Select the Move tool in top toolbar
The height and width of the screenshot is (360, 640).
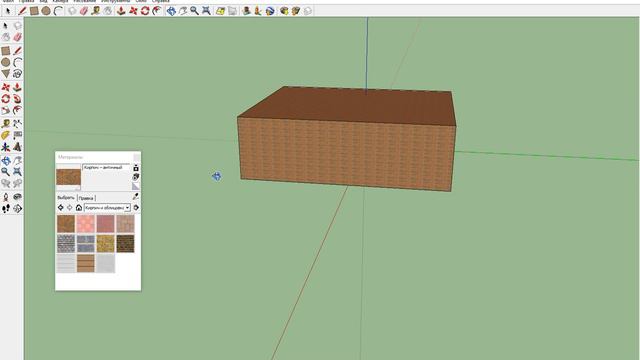pos(133,11)
